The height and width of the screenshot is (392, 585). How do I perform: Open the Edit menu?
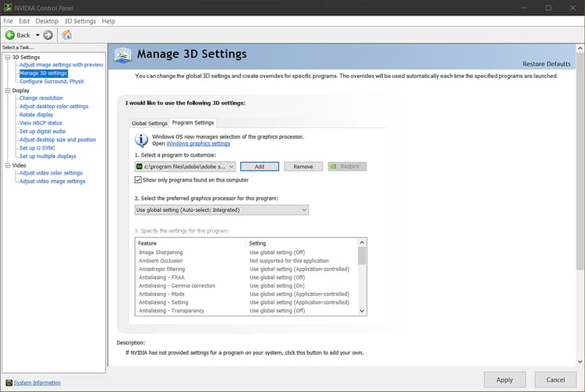pyautogui.click(x=24, y=21)
